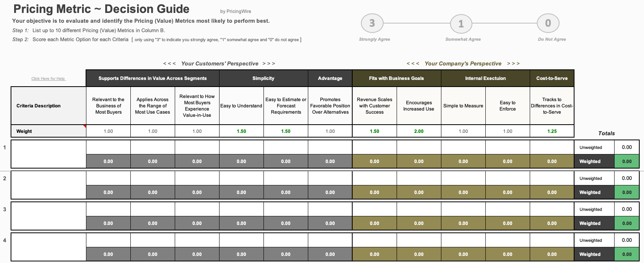Select the 'Supports Differences in Value Across Segments' header
Viewport: 644px width, 263px height.
153,78
